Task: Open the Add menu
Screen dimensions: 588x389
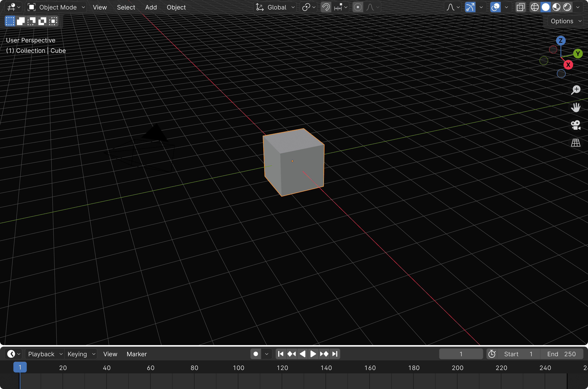Action: (x=151, y=7)
